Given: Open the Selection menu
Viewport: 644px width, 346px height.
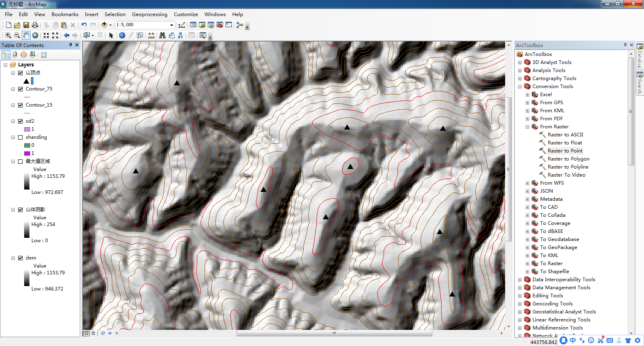Looking at the screenshot, I should tap(115, 14).
